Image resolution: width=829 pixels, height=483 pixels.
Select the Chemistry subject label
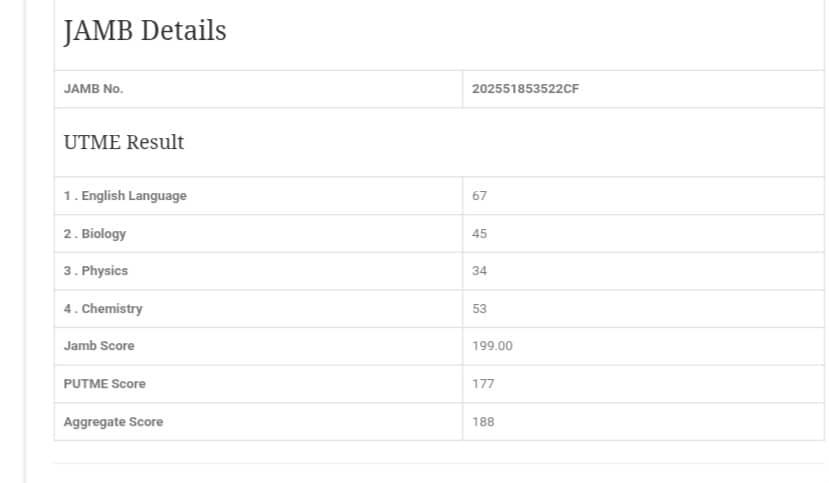coord(103,309)
